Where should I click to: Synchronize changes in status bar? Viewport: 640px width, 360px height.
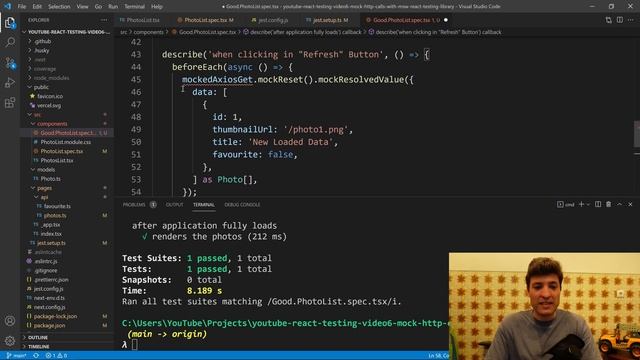[36, 356]
